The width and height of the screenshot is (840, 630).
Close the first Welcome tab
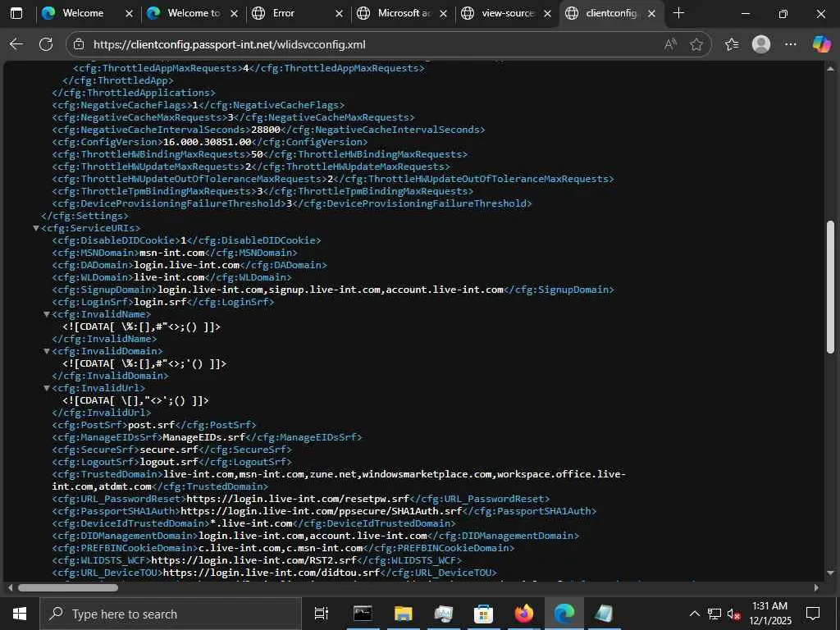pos(129,13)
